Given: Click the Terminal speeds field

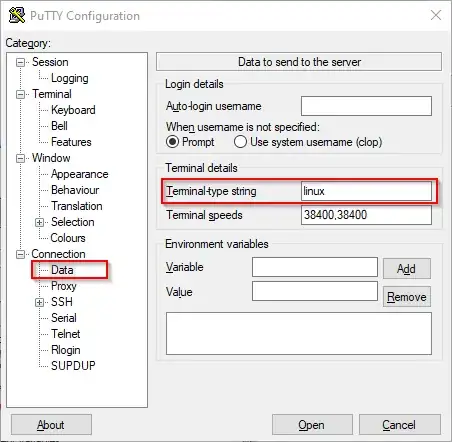Looking at the screenshot, I should coord(366,215).
